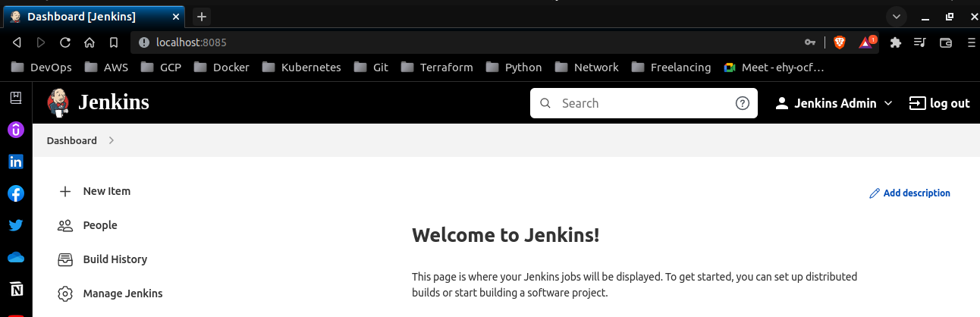Click the Brave Shields lion icon
The height and width of the screenshot is (317, 980).
(840, 42)
